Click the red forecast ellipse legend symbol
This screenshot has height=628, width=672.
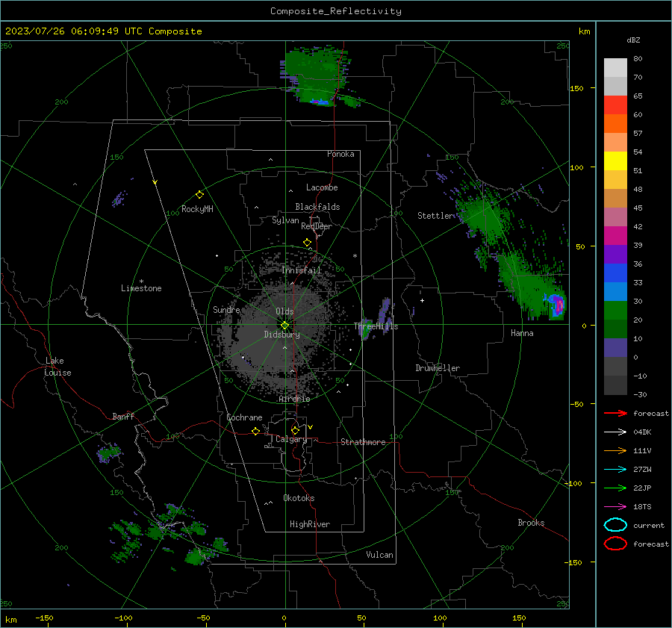(x=615, y=544)
